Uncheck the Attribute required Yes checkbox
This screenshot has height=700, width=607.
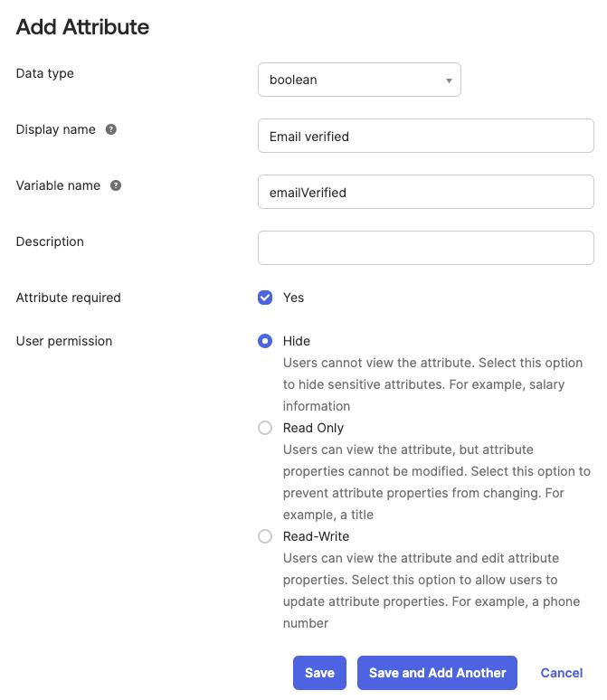point(265,298)
